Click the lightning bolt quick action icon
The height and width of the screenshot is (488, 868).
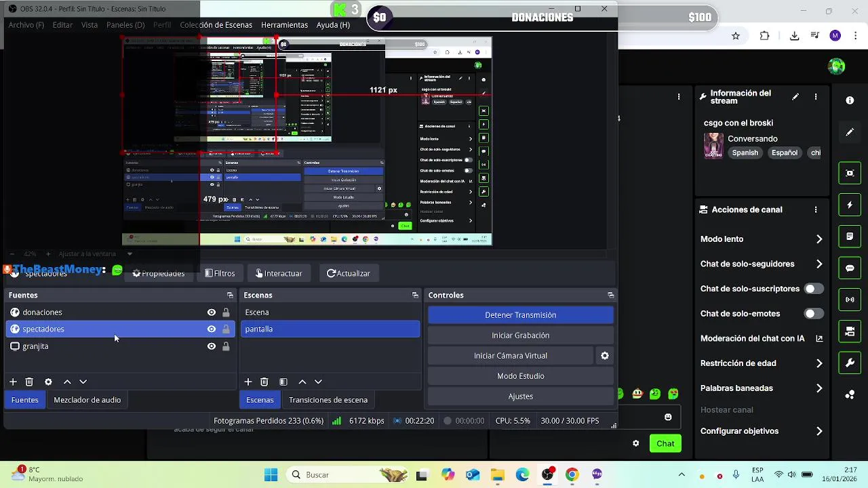850,205
